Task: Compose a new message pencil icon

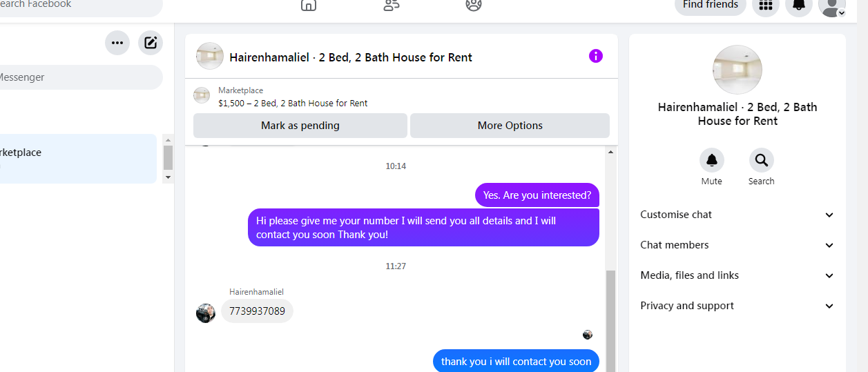Action: [x=151, y=43]
